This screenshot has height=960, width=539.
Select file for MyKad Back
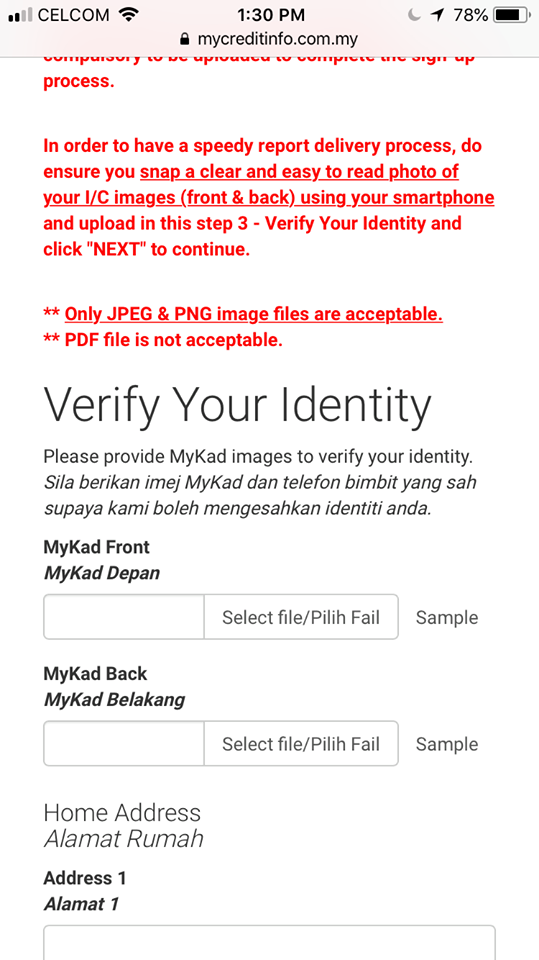[301, 744]
